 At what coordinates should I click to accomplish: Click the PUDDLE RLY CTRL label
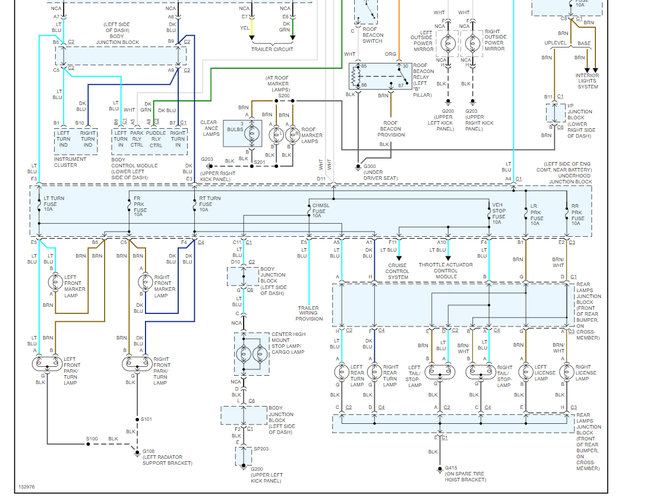(x=156, y=139)
